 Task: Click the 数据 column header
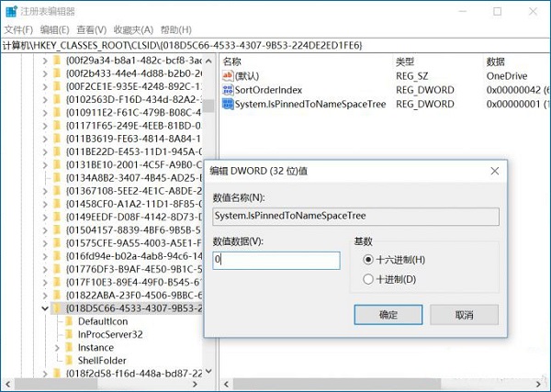tap(496, 62)
